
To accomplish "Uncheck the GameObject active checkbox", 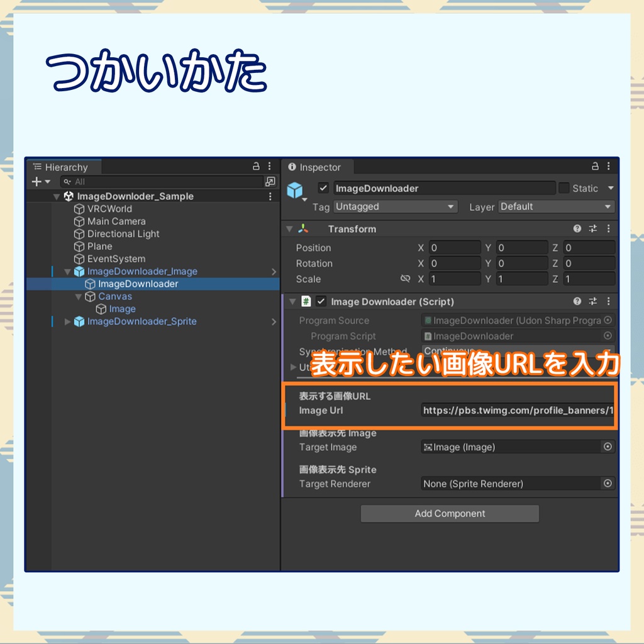I will click(323, 187).
